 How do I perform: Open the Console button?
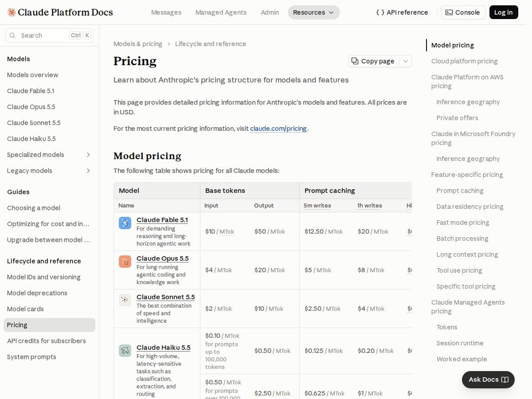463,12
